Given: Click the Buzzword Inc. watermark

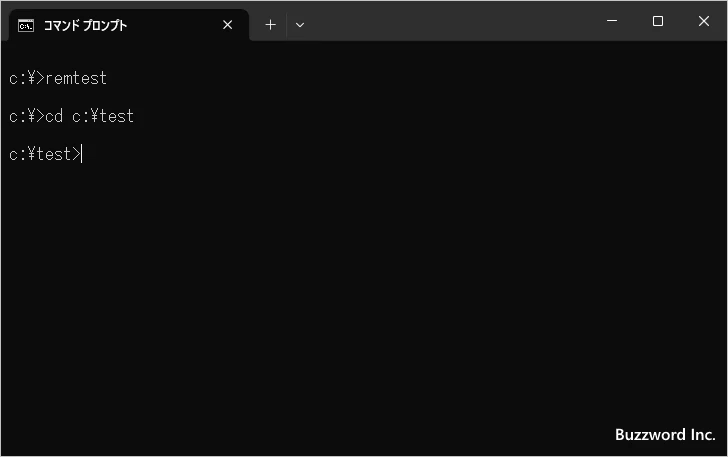Looking at the screenshot, I should [664, 435].
